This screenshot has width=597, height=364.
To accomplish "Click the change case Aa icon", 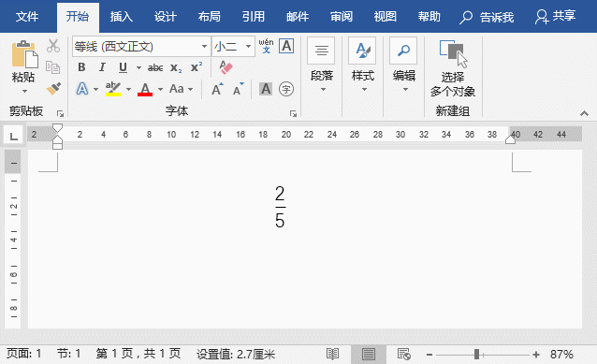I will click(177, 89).
